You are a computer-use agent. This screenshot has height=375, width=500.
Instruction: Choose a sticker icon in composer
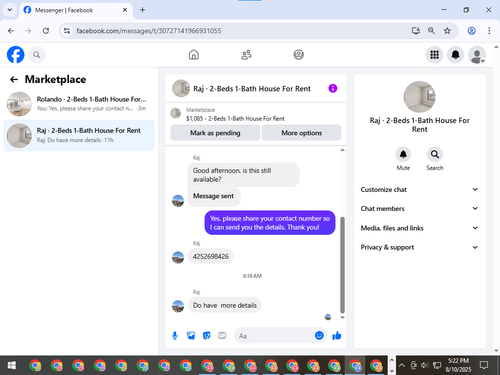click(207, 335)
